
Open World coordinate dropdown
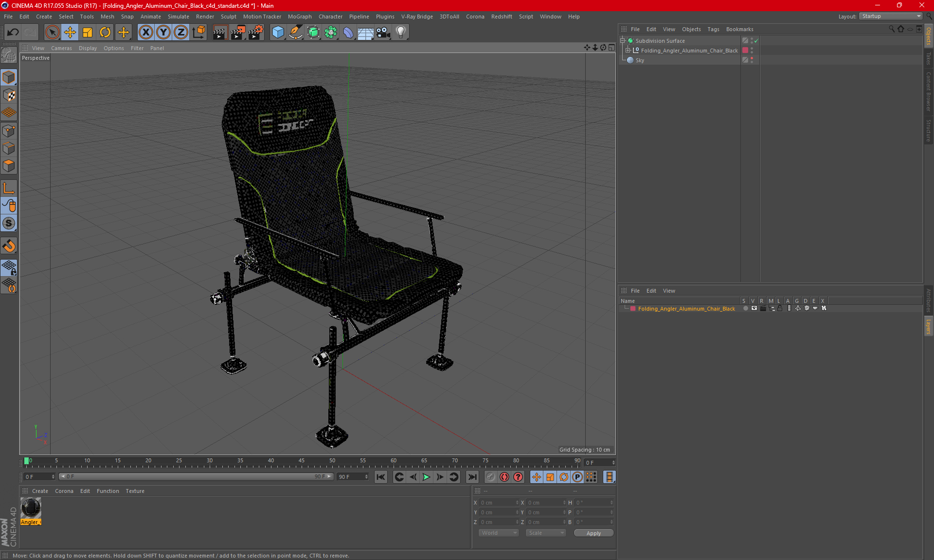coord(499,533)
